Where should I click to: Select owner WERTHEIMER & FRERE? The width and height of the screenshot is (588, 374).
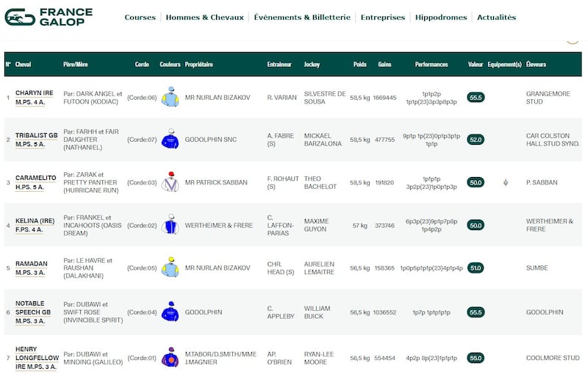tap(218, 226)
